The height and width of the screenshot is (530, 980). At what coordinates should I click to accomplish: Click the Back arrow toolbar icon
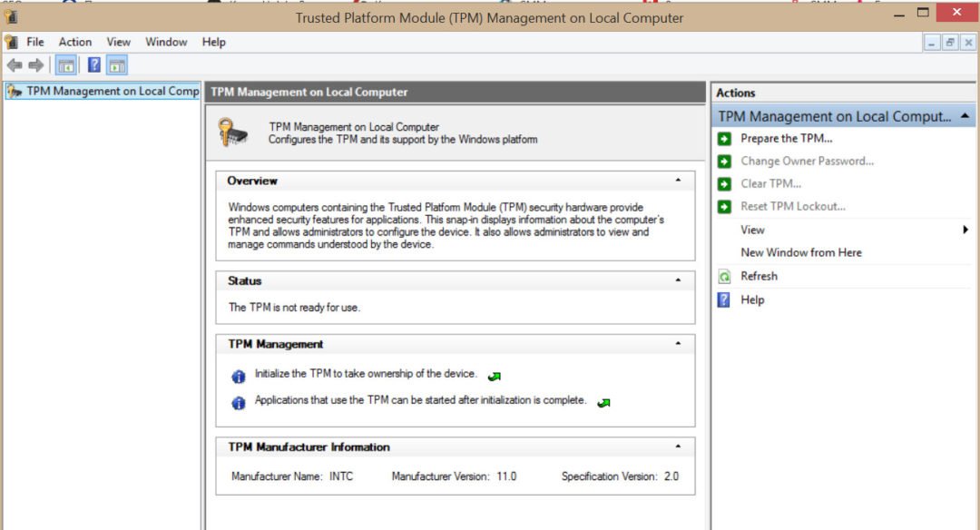point(15,64)
